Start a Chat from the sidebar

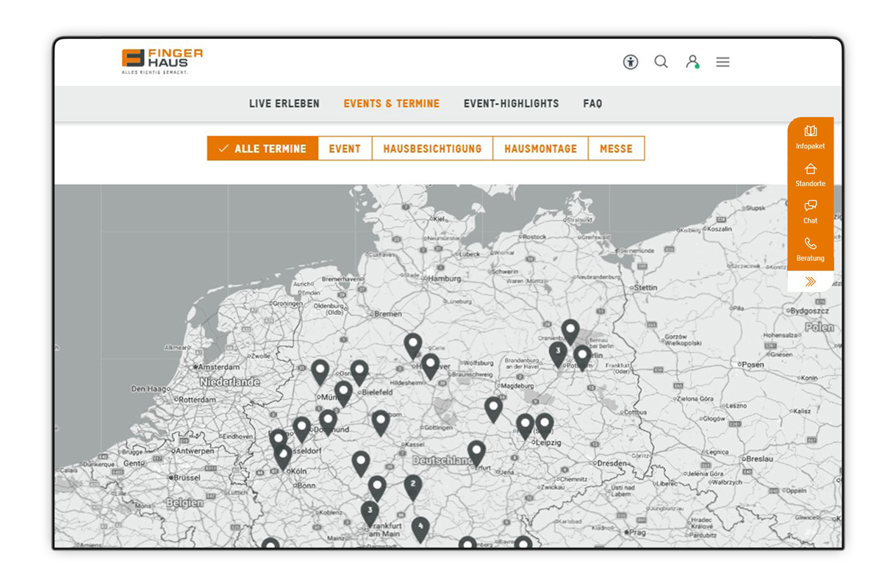[810, 212]
